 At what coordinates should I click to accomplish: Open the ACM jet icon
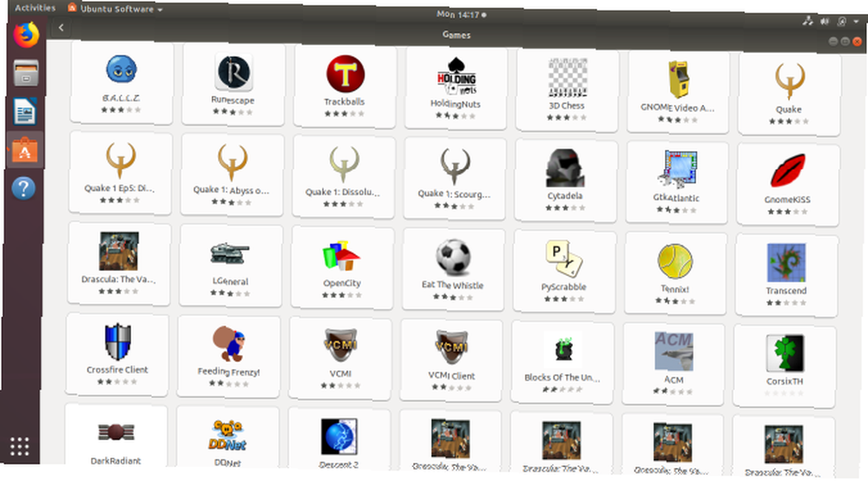pyautogui.click(x=674, y=352)
